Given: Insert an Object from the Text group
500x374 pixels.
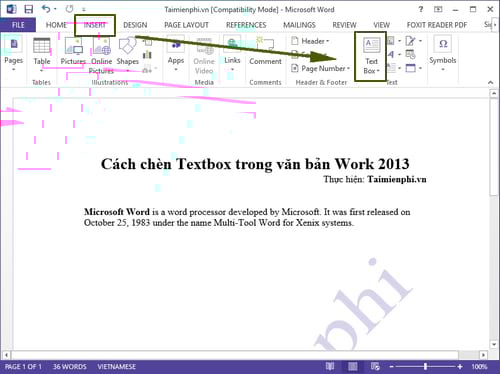Looking at the screenshot, I should click(x=410, y=68).
